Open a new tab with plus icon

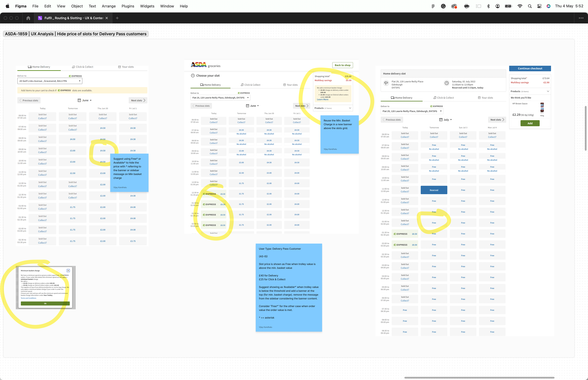tap(117, 18)
